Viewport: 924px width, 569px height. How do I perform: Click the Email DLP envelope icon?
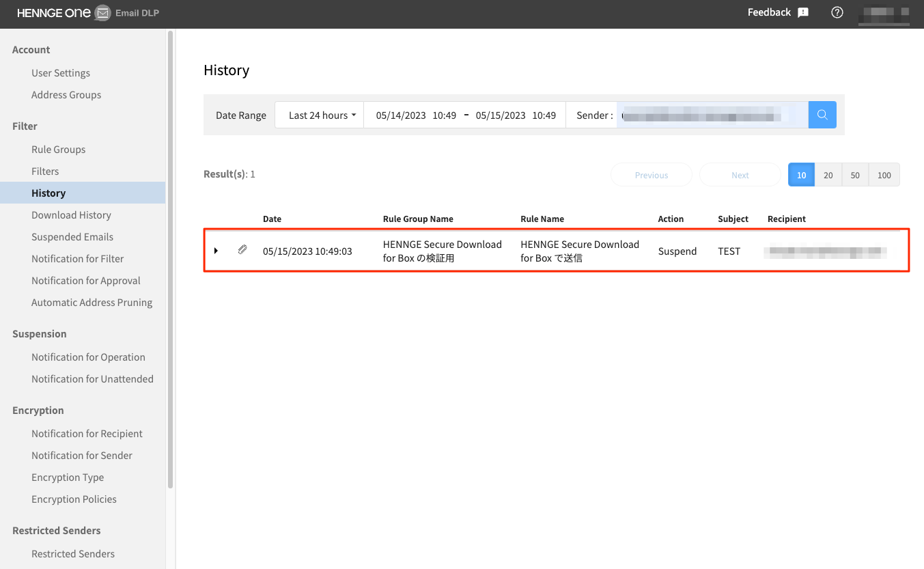[102, 13]
